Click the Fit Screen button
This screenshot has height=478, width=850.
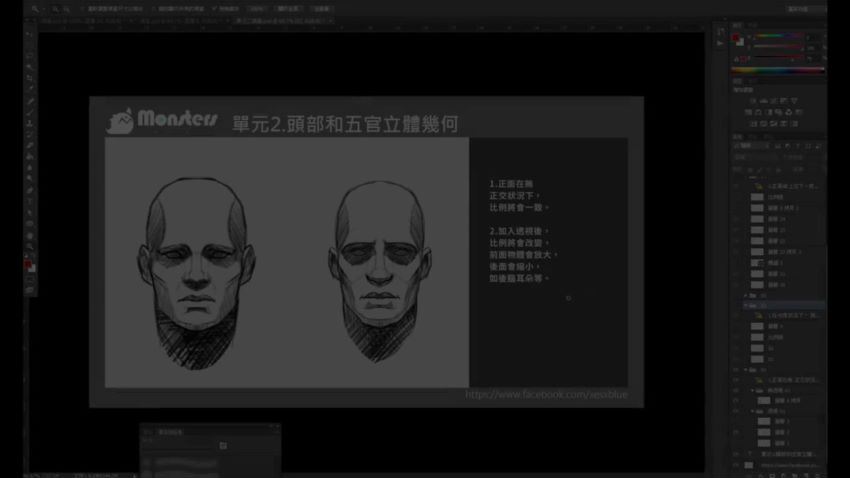[288, 9]
